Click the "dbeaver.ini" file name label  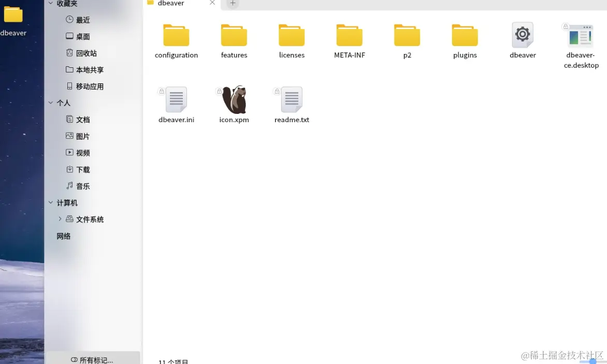tap(176, 120)
